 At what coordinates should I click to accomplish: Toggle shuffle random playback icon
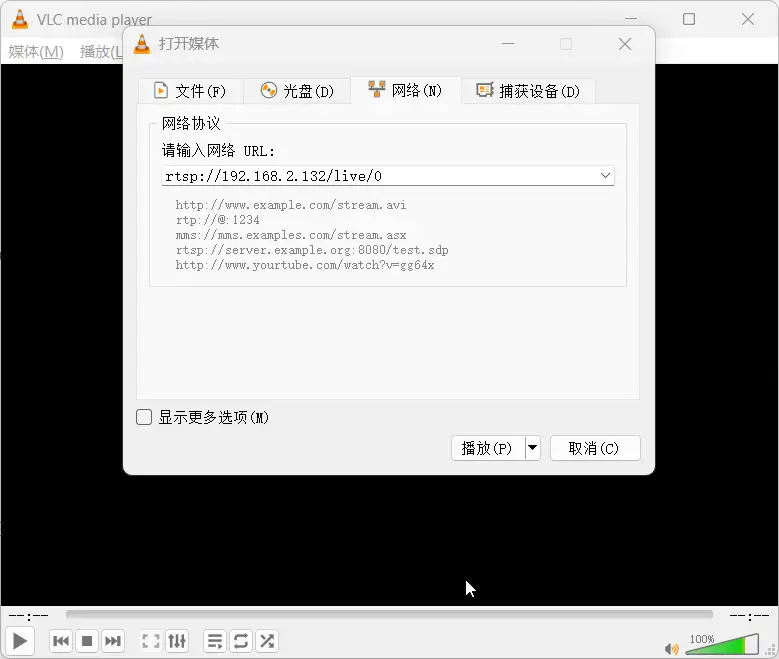coord(267,641)
